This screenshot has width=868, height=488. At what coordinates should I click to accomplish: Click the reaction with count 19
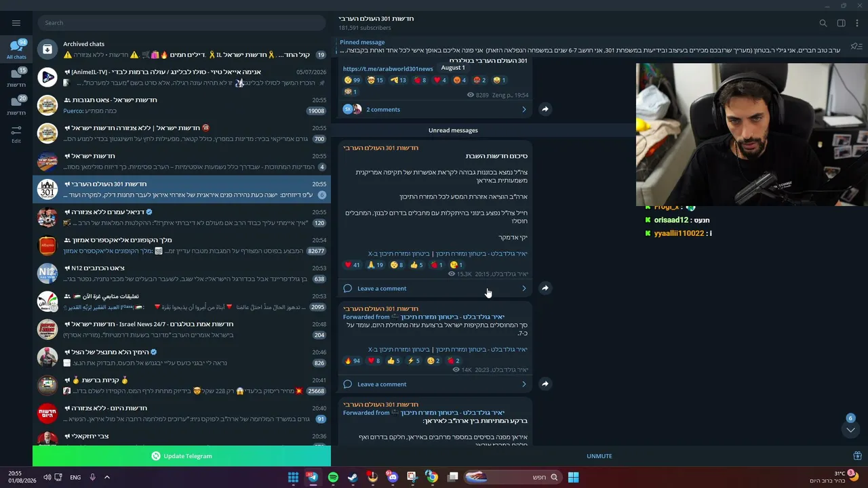pos(376,265)
